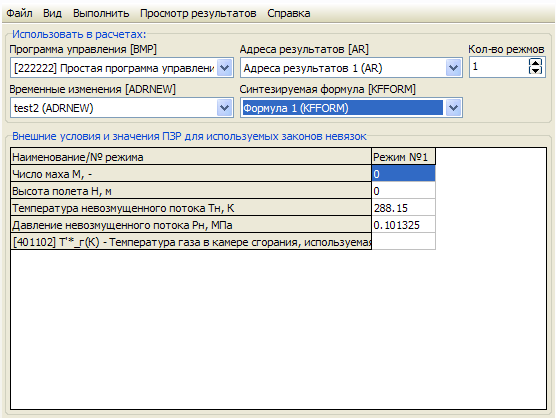Image resolution: width=556 pixels, height=418 pixels.
Task: Select the Формула 1 (KFFORM) combo box
Action: pyautogui.click(x=351, y=108)
